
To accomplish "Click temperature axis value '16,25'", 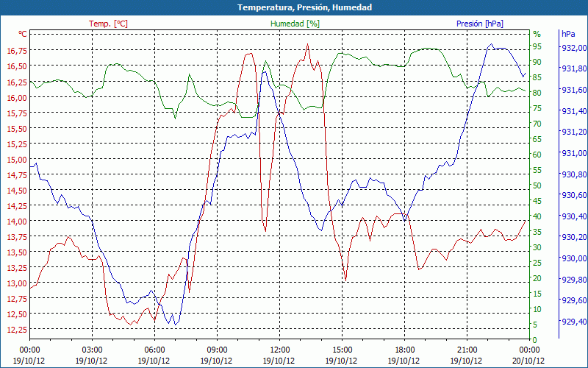I will (x=17, y=82).
